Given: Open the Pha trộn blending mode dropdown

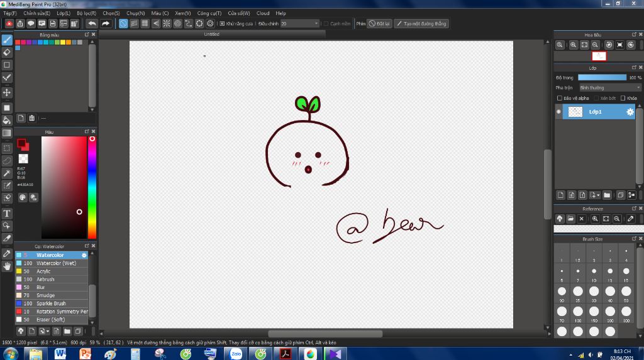Looking at the screenshot, I should click(x=610, y=87).
